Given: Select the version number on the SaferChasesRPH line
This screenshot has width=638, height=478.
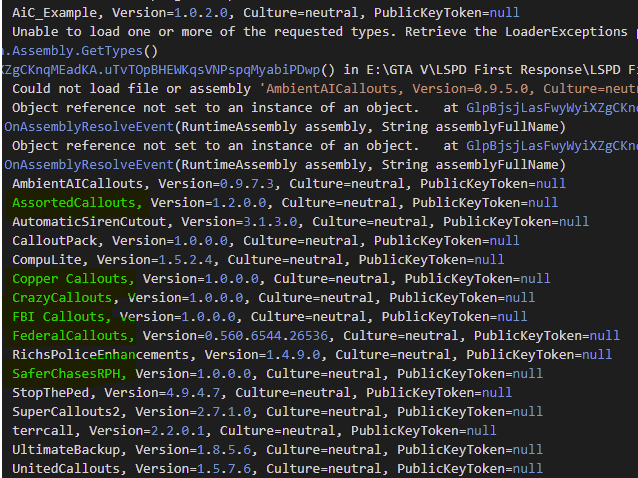Looking at the screenshot, I should (224, 373).
